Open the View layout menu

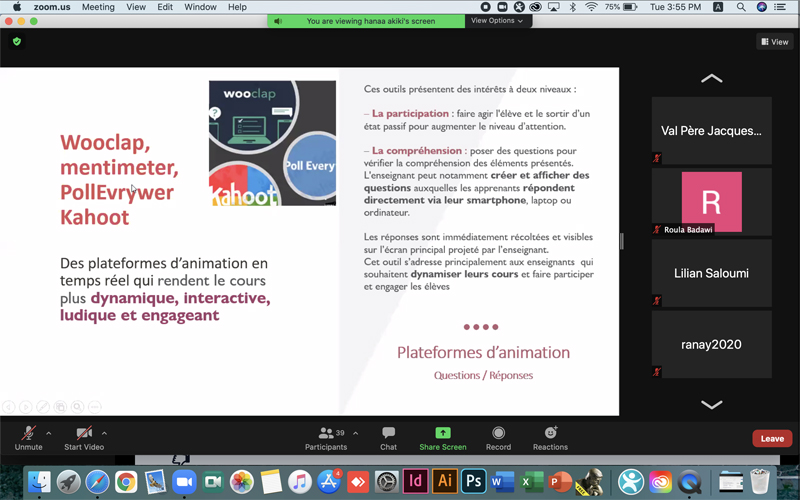[x=774, y=42]
